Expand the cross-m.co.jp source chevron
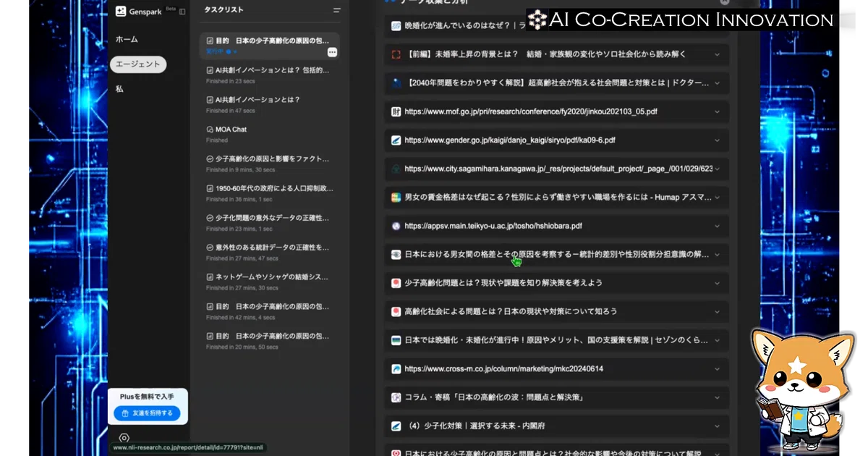This screenshot has width=868, height=456. [x=717, y=368]
